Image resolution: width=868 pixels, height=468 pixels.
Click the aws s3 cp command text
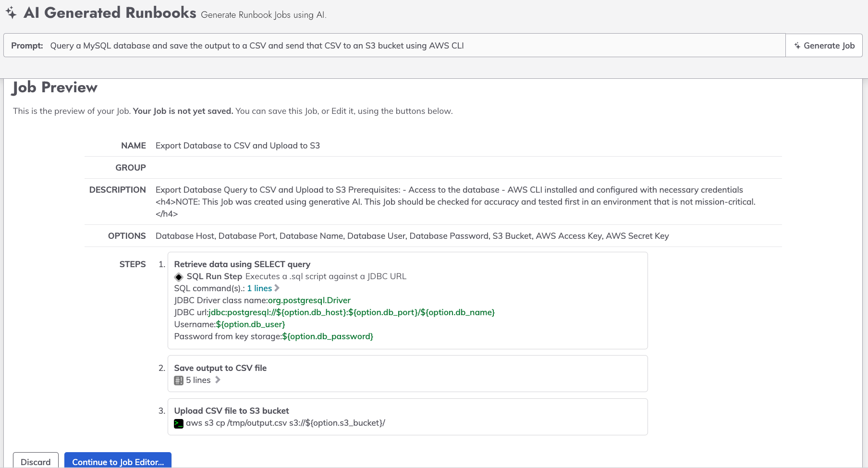pos(285,423)
